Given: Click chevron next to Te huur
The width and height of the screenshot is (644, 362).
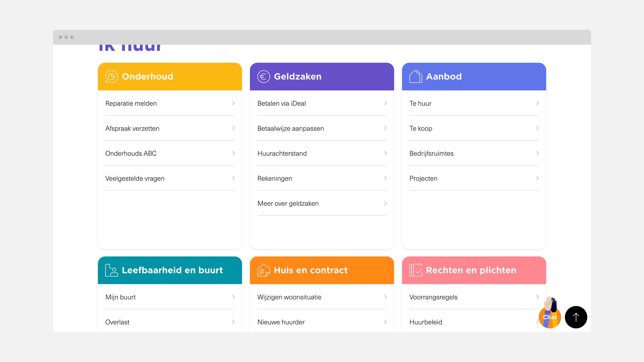Looking at the screenshot, I should pyautogui.click(x=537, y=103).
